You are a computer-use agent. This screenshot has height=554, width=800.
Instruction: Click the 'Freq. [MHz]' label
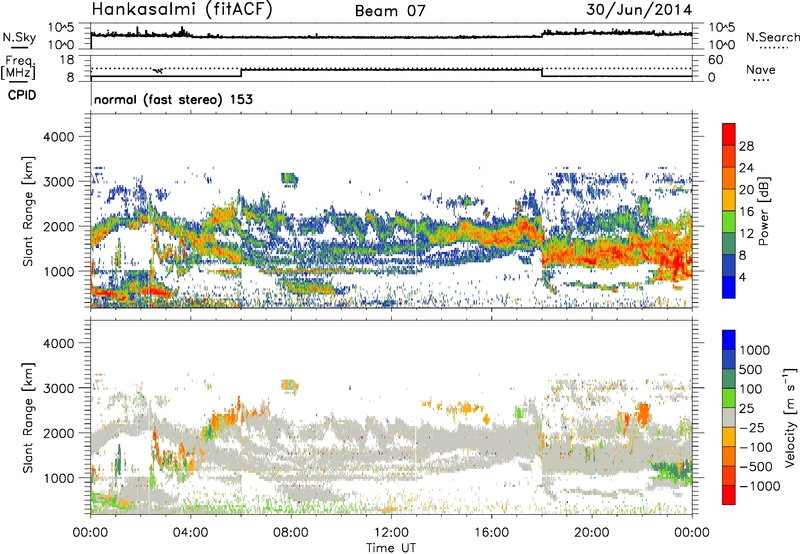pyautogui.click(x=18, y=68)
